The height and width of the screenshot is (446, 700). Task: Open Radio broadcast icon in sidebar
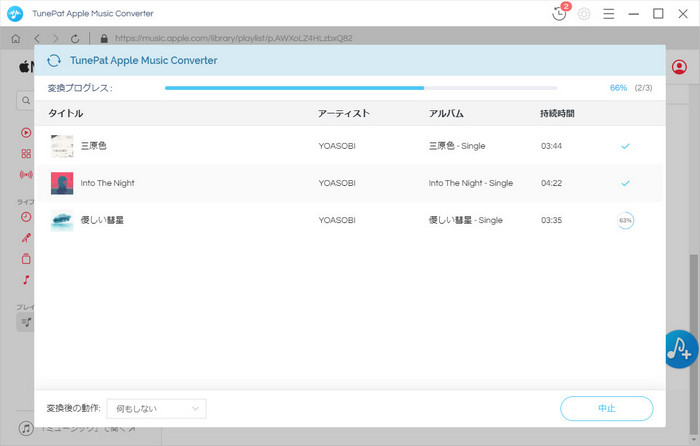[26, 174]
